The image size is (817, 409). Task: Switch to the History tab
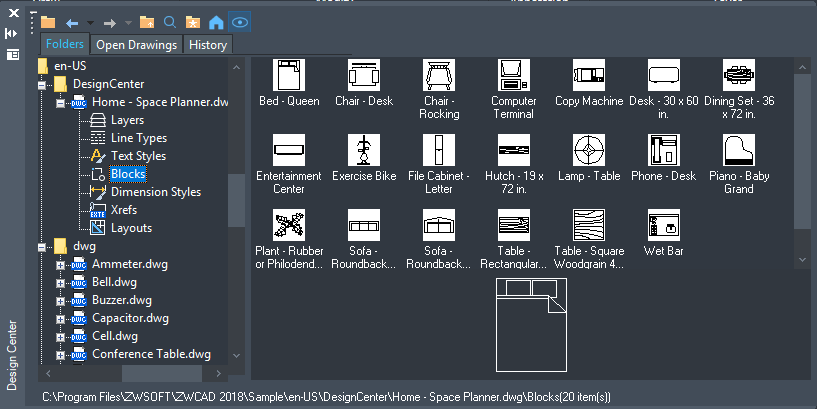(208, 45)
